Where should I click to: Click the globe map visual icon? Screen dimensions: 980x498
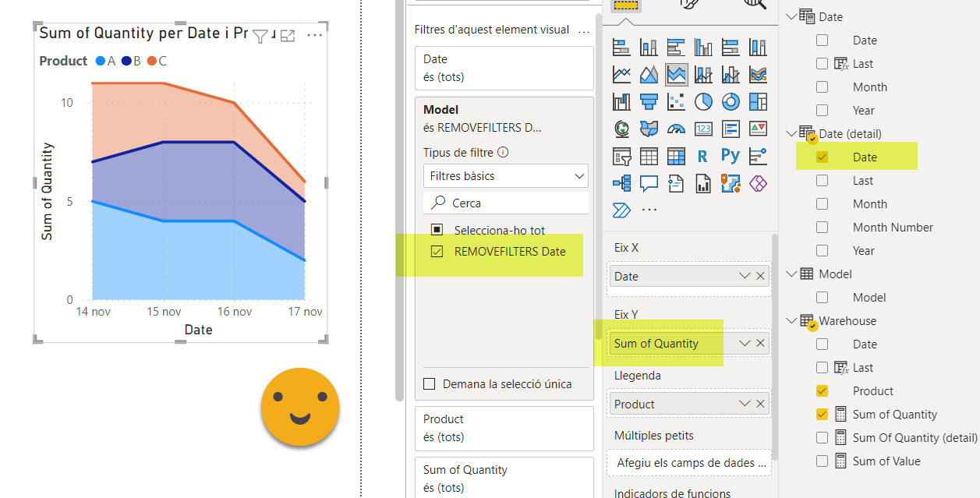point(621,129)
